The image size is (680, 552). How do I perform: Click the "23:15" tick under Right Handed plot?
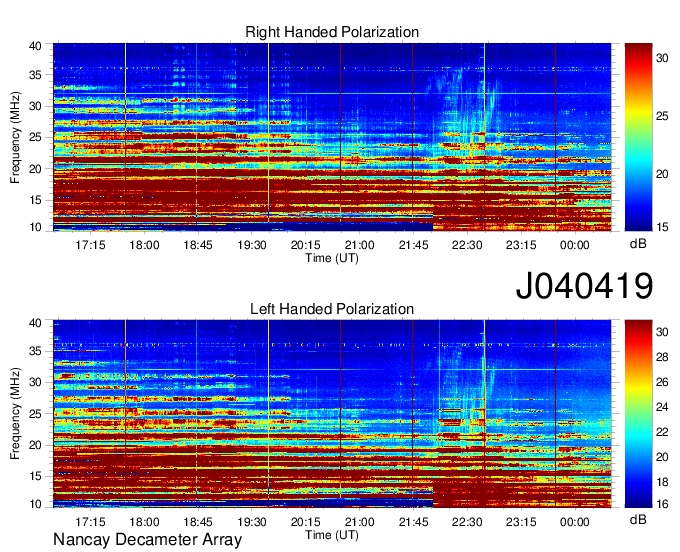click(520, 245)
